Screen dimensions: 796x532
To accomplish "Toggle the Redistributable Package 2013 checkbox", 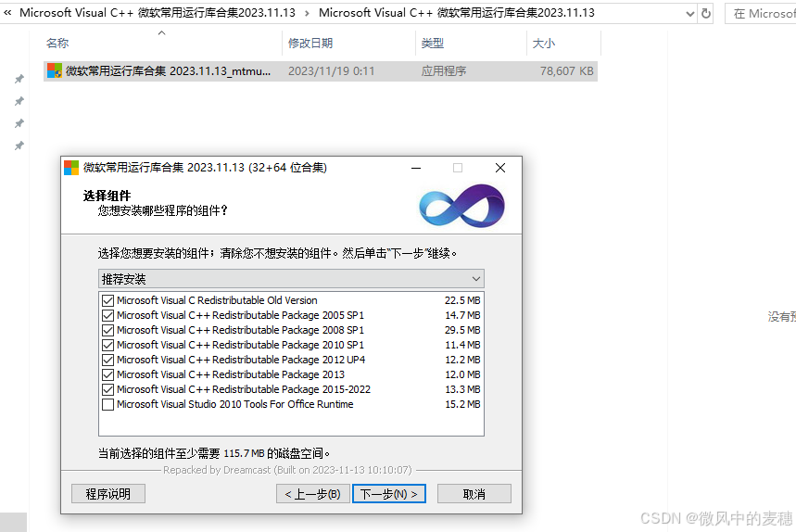I will point(107,374).
